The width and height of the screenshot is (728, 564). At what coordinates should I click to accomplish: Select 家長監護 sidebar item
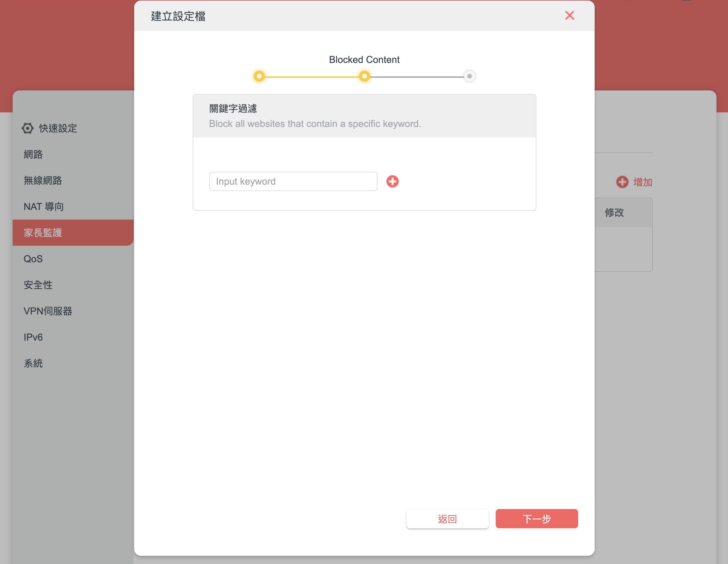(x=43, y=233)
